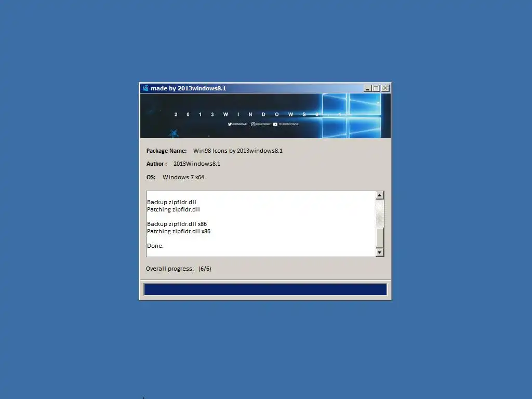Select 'Backup zipfldr.dll x86' log line
Viewport: 532px width, 399px height.
click(x=177, y=224)
